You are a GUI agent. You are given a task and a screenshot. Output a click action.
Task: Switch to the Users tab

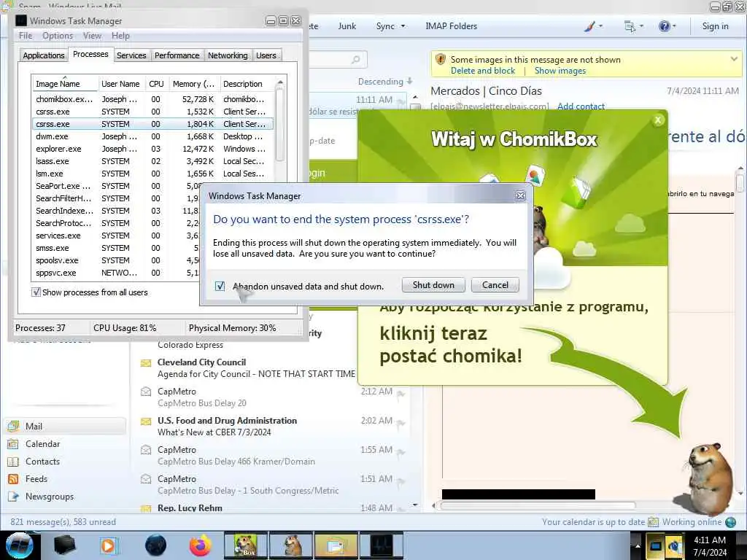[266, 55]
